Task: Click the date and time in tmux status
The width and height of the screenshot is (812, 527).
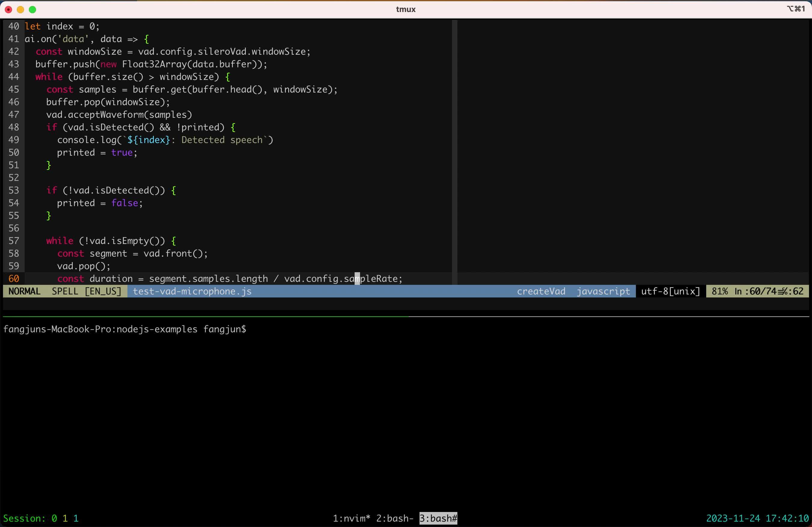Action: 757,518
